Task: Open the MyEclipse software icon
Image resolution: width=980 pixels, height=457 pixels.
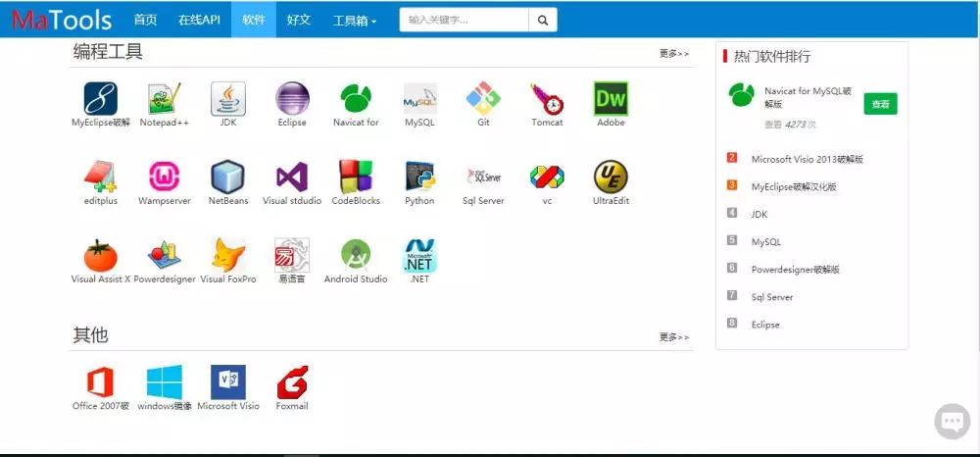Action: click(x=101, y=99)
